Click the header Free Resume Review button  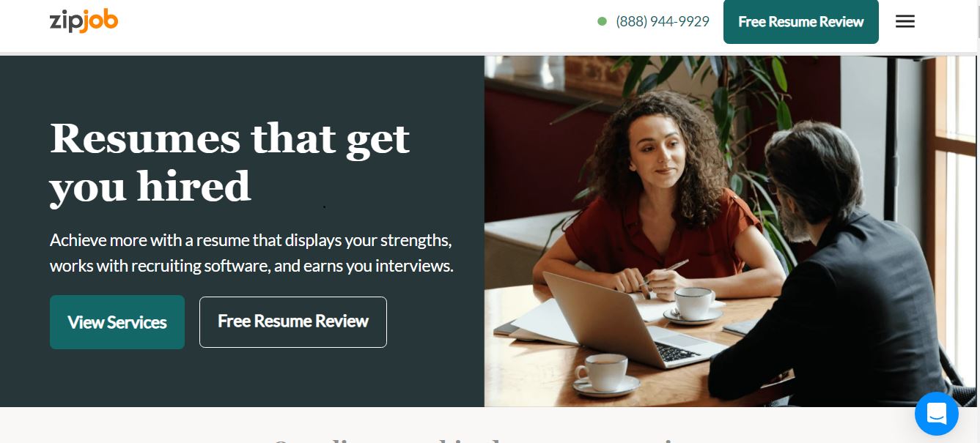point(801,22)
